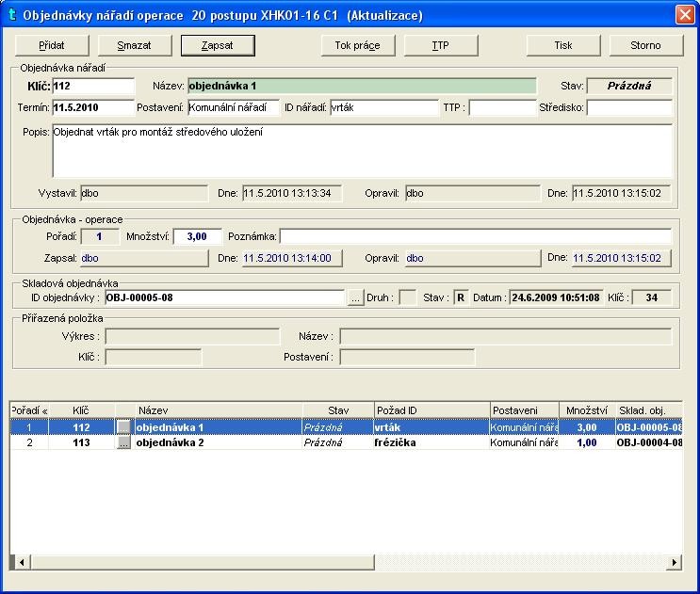This screenshot has width=700, height=594.
Task: Edit the Množství field 3,00
Action: click(x=197, y=236)
